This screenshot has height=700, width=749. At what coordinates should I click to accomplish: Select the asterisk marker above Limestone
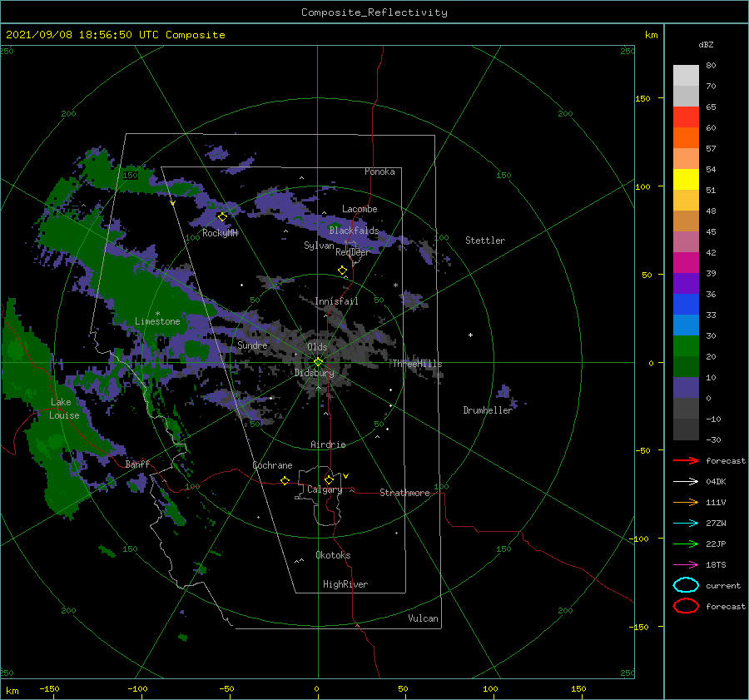tap(157, 314)
